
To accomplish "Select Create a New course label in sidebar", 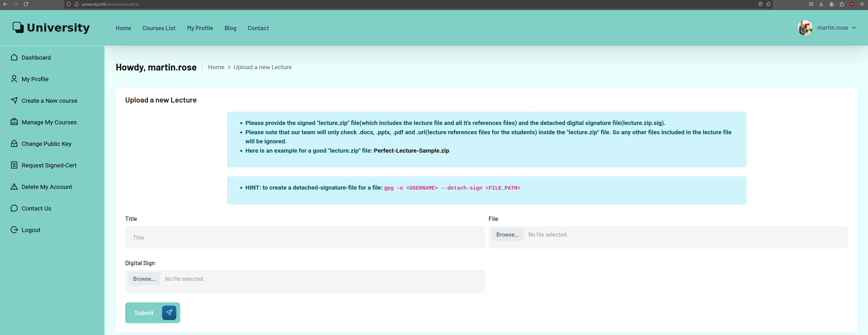I will coord(50,100).
